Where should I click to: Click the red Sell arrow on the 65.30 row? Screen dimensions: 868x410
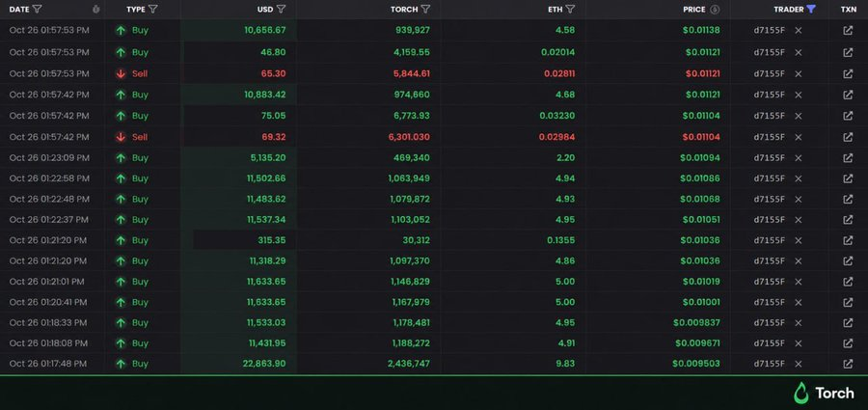pos(121,73)
